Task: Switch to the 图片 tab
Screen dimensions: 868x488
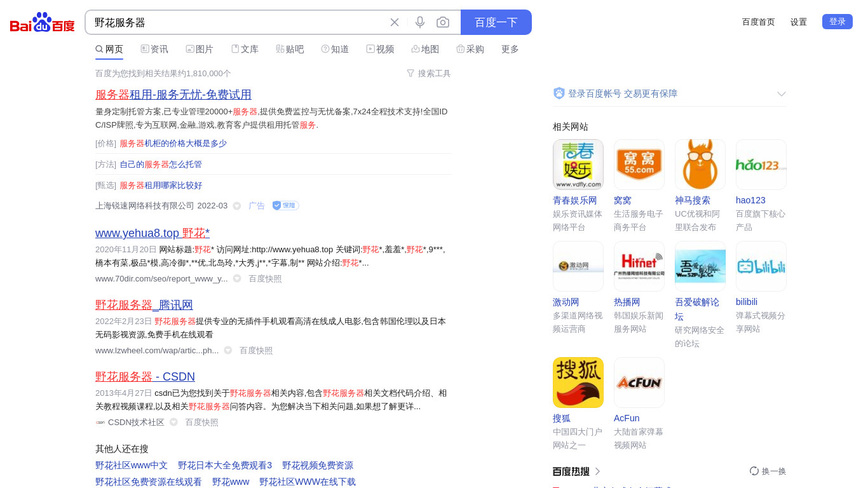Action: click(200, 49)
